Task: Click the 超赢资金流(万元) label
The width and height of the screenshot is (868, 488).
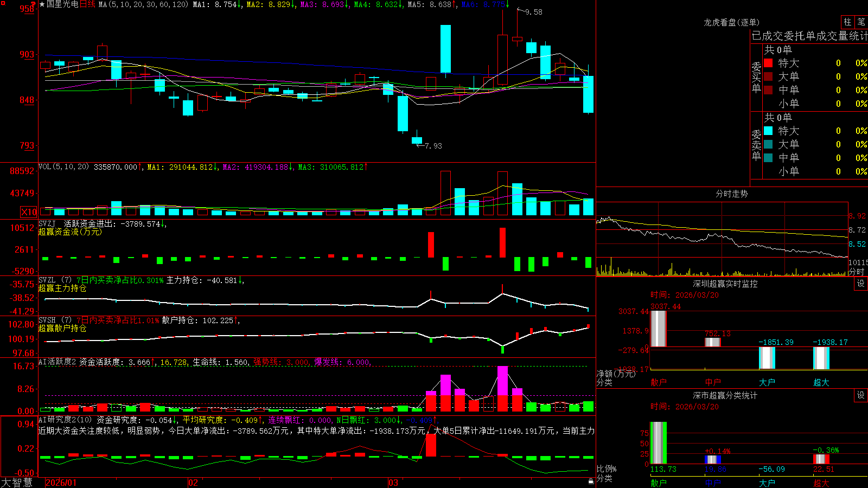Action: pos(70,232)
